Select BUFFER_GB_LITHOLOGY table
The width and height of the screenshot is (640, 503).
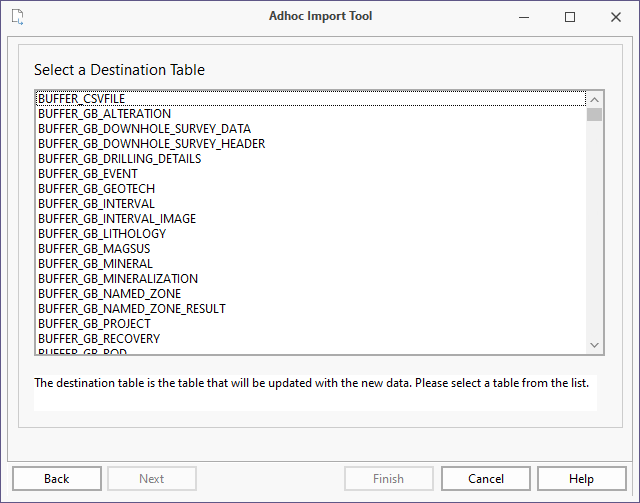[102, 234]
